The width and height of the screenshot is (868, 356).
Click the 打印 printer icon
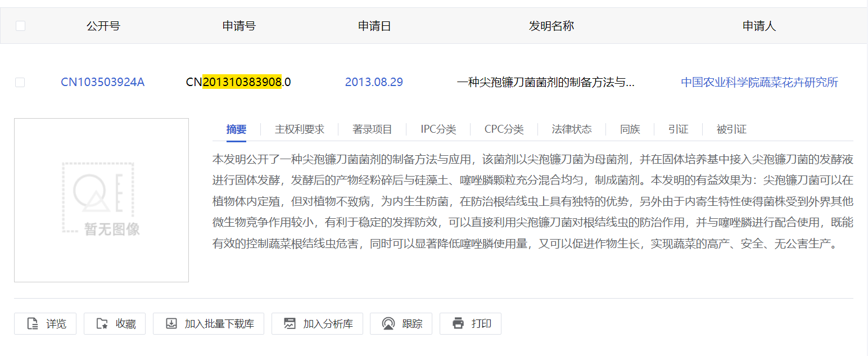coord(458,324)
